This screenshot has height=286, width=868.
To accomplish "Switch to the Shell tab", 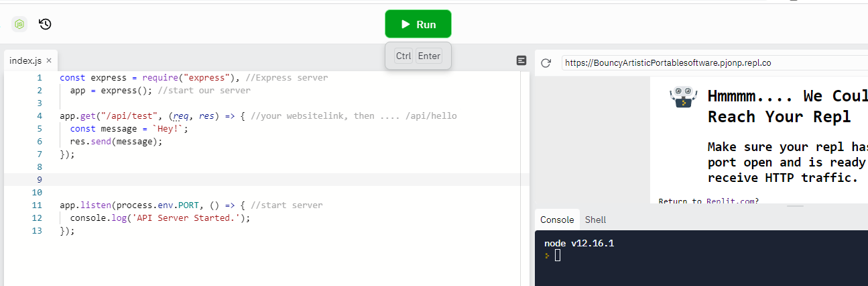I will pos(595,220).
